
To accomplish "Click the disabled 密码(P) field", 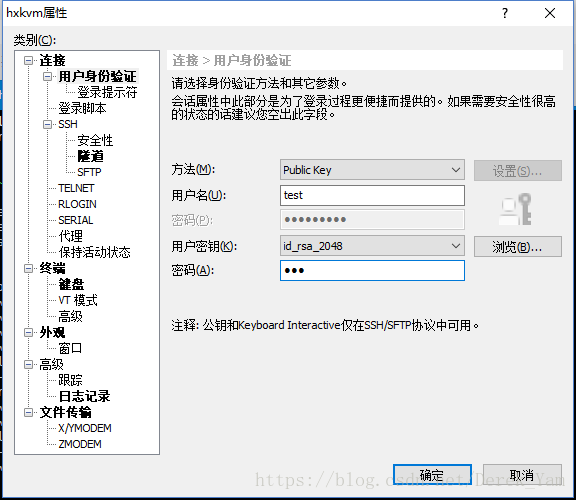I will coord(372,220).
